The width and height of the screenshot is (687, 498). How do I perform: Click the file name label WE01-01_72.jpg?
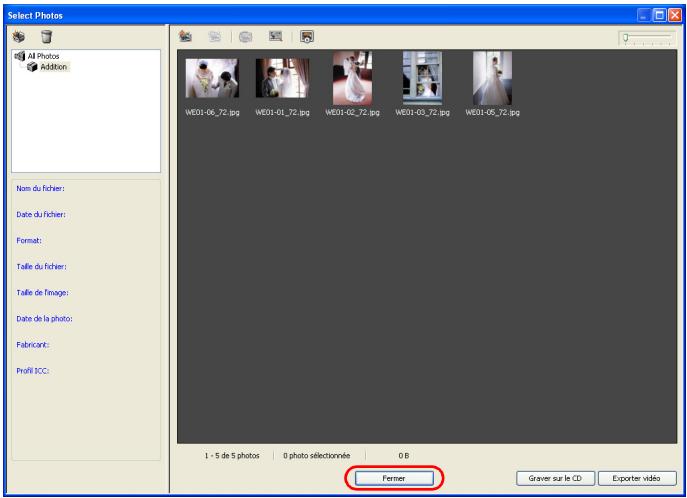282,113
